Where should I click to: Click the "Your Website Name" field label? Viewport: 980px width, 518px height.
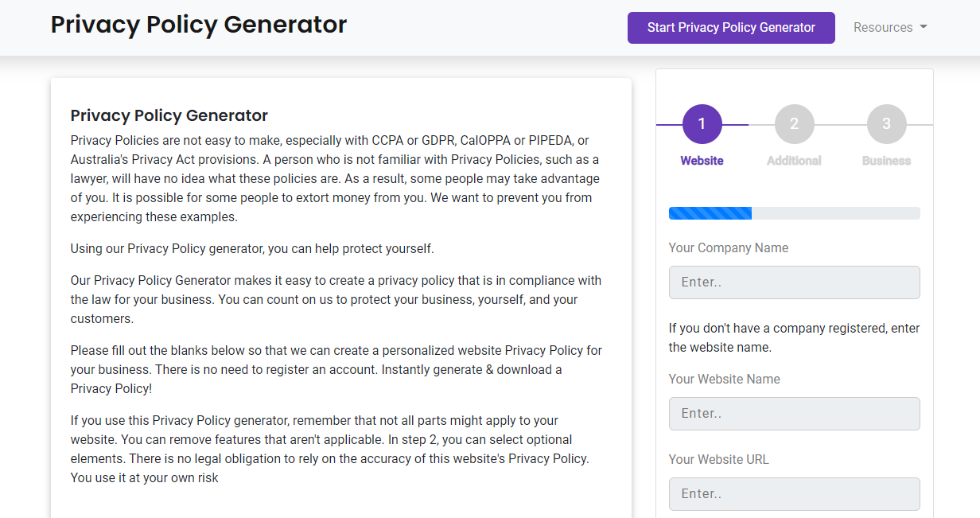(724, 380)
